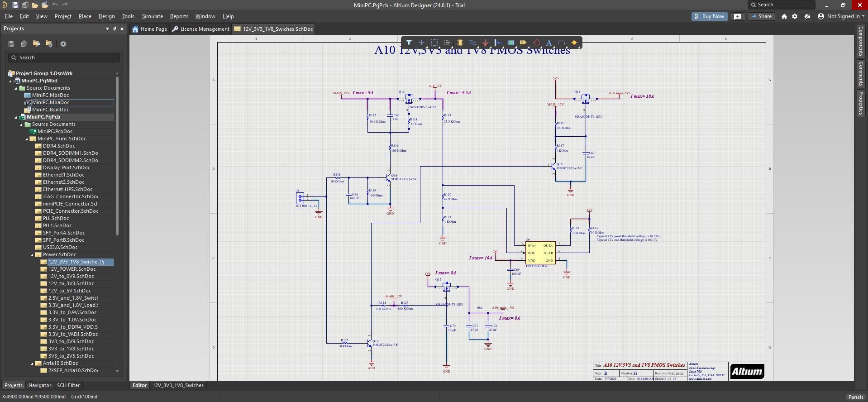
Task: Click the Projects tree vertical scrollbar
Action: pyautogui.click(x=117, y=156)
